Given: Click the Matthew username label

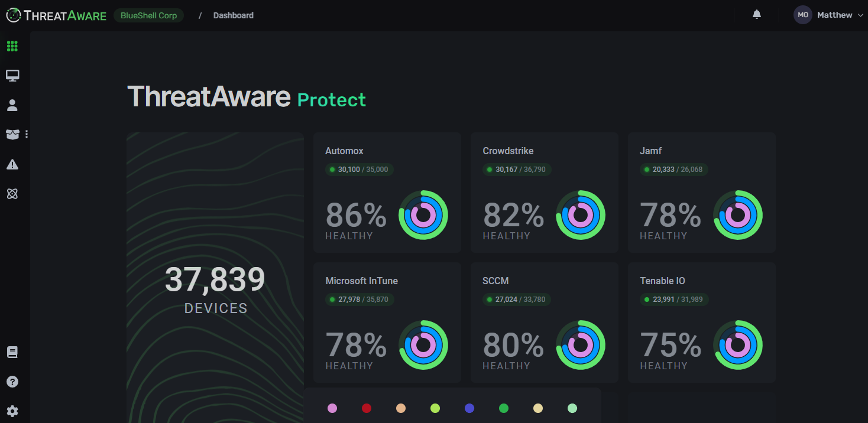Looking at the screenshot, I should [835, 15].
